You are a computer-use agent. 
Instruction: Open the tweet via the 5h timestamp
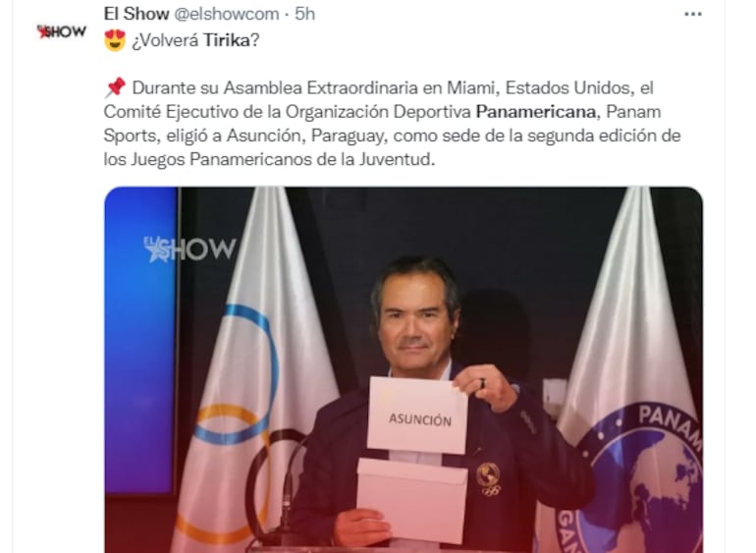click(x=304, y=14)
